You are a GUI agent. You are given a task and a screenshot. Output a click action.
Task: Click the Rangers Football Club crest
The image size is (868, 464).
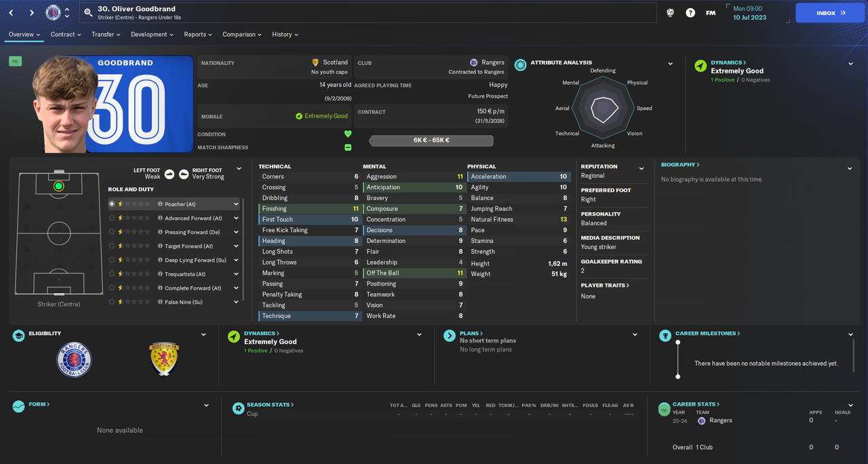pyautogui.click(x=75, y=360)
